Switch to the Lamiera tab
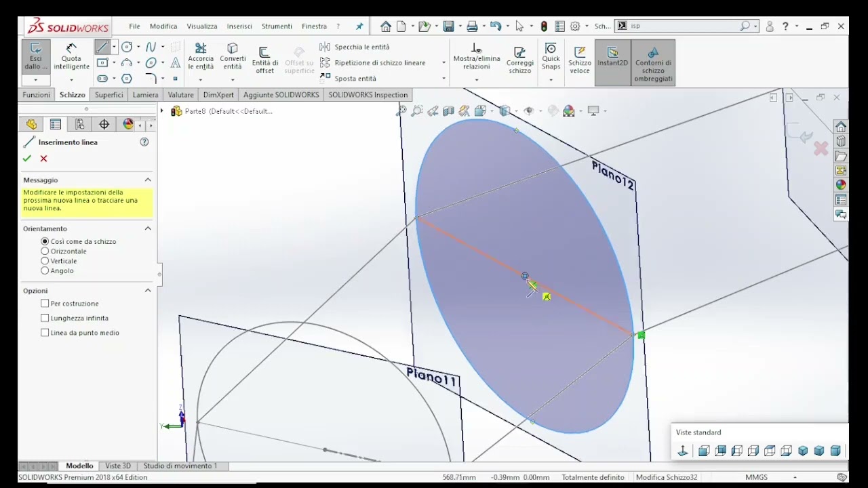Screen dimensions: 868x488 [145, 95]
